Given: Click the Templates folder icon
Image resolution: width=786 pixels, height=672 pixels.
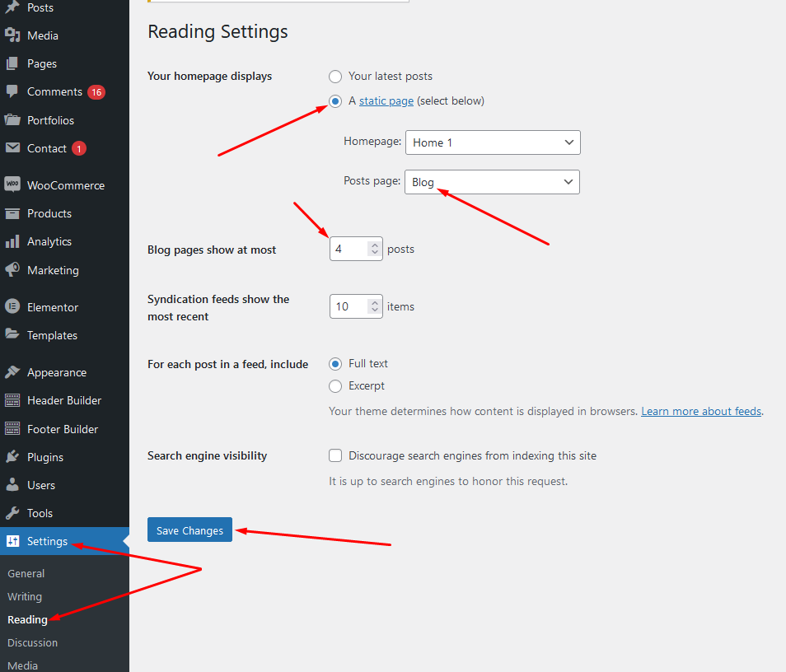Looking at the screenshot, I should (12, 334).
